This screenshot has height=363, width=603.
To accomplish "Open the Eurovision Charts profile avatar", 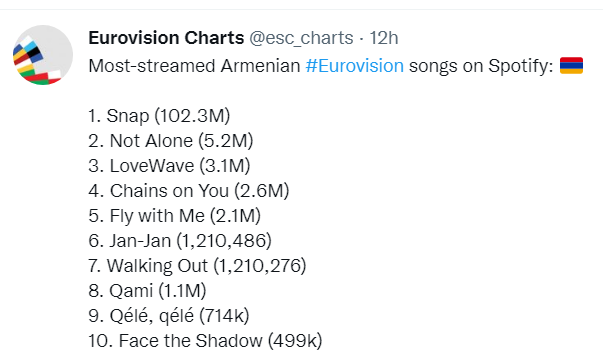I will click(43, 55).
